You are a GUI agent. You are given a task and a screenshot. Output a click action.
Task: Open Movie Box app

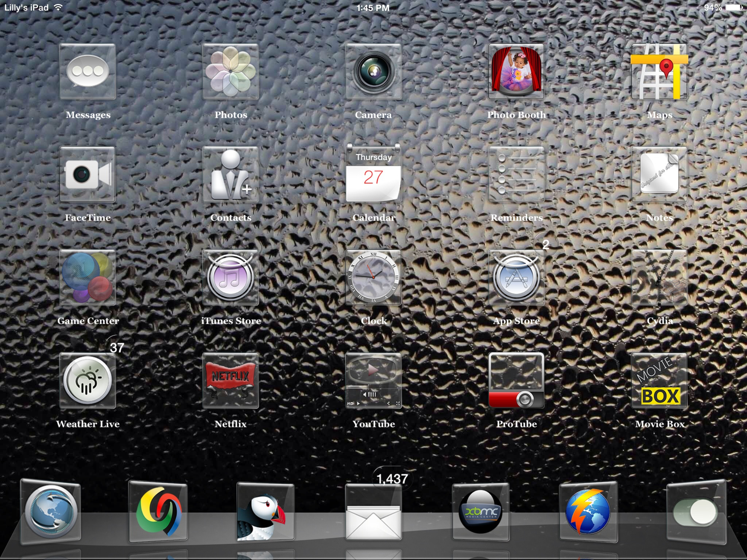pos(659,380)
